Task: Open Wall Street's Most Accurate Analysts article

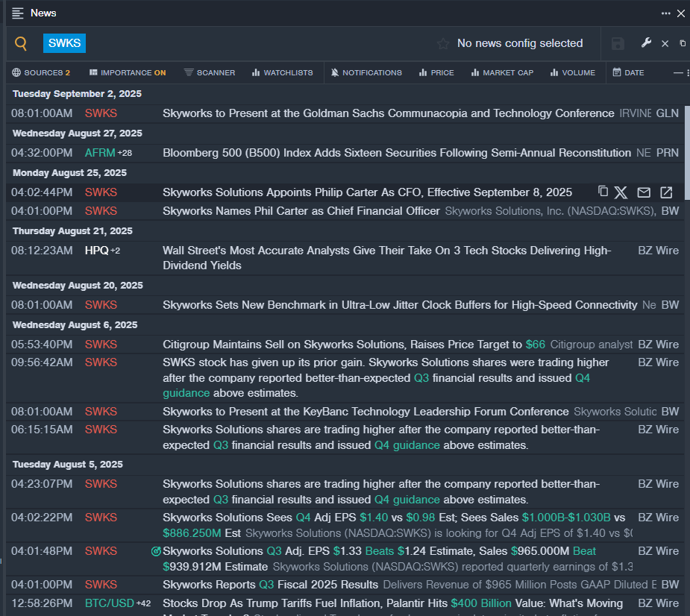Action: 387,258
